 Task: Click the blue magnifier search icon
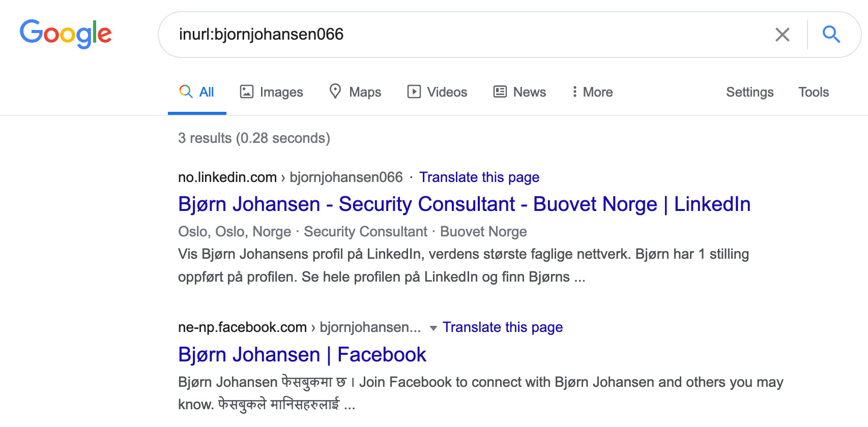click(831, 35)
